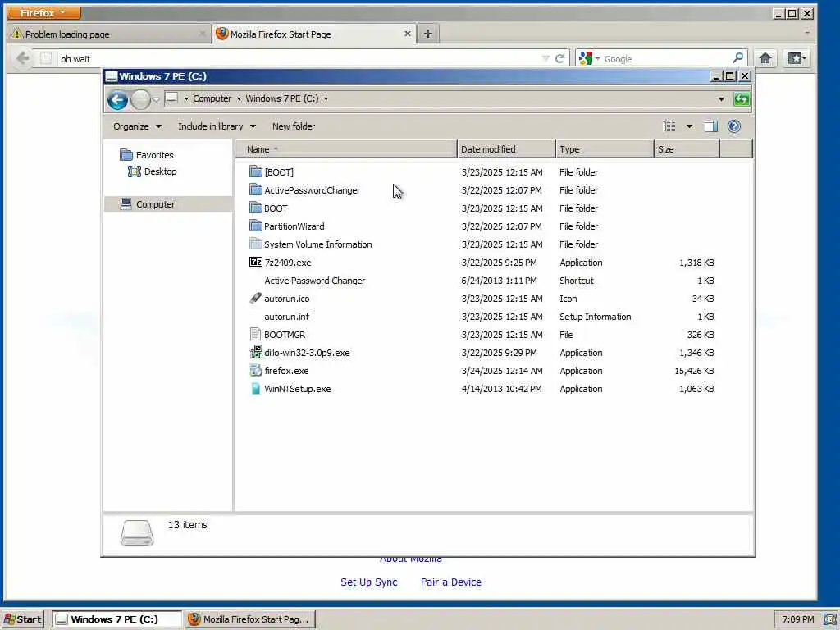Select the dillo-win32-3.0p9.exe installer icon

256,352
